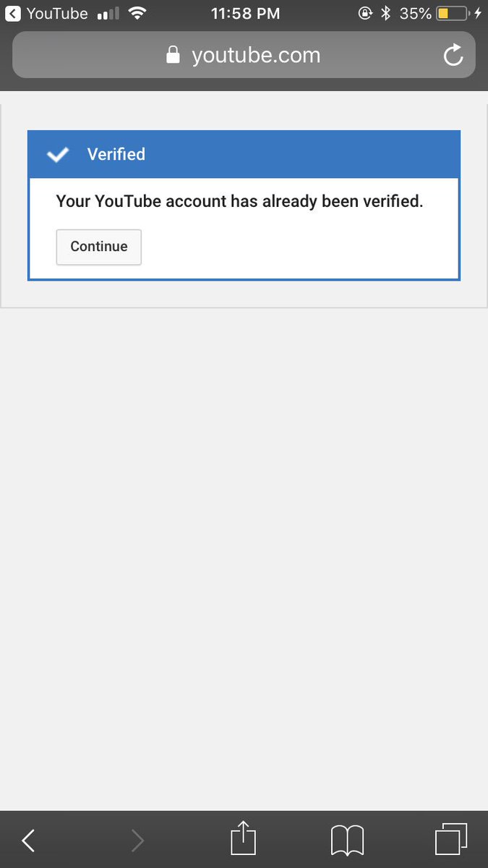488x868 pixels.
Task: Return to the YouTube app via back chevron
Action: (x=12, y=13)
